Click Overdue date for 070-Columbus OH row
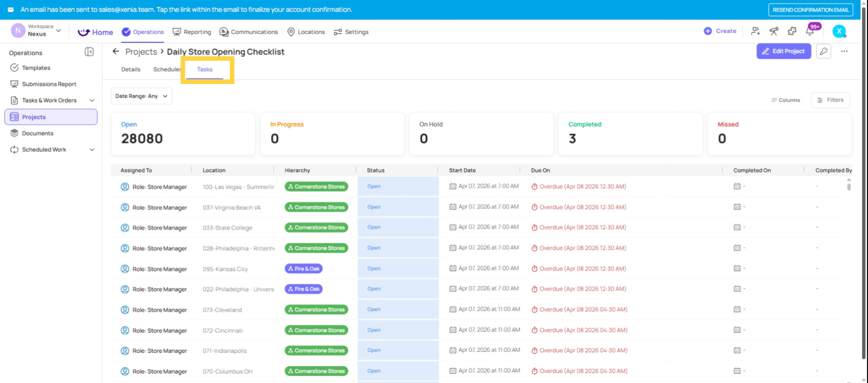This screenshot has width=868, height=383. [x=583, y=371]
